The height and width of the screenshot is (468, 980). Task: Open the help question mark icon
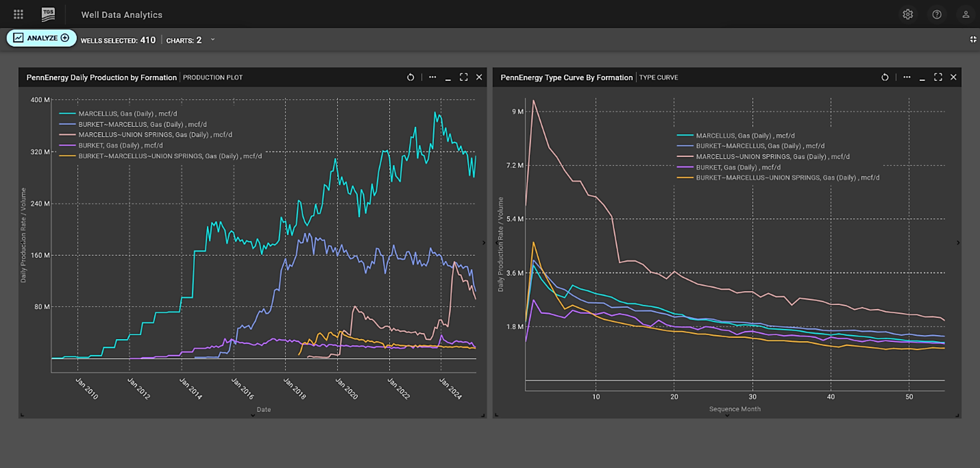click(937, 15)
